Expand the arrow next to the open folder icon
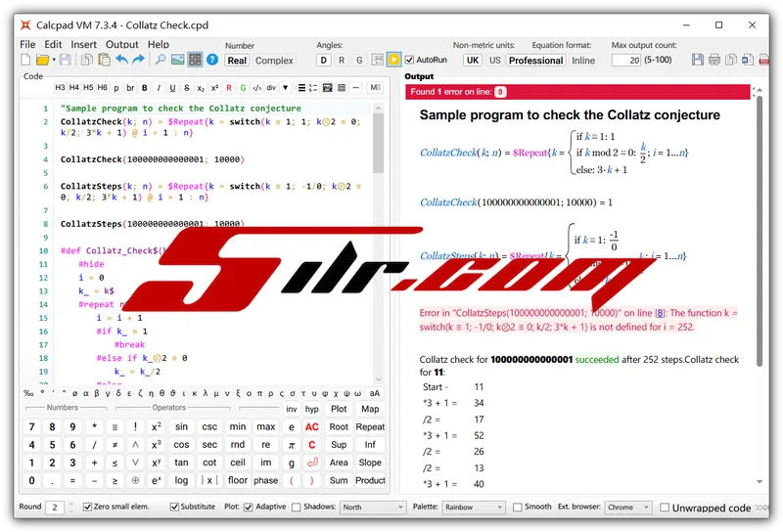The height and width of the screenshot is (532, 783). click(x=54, y=60)
